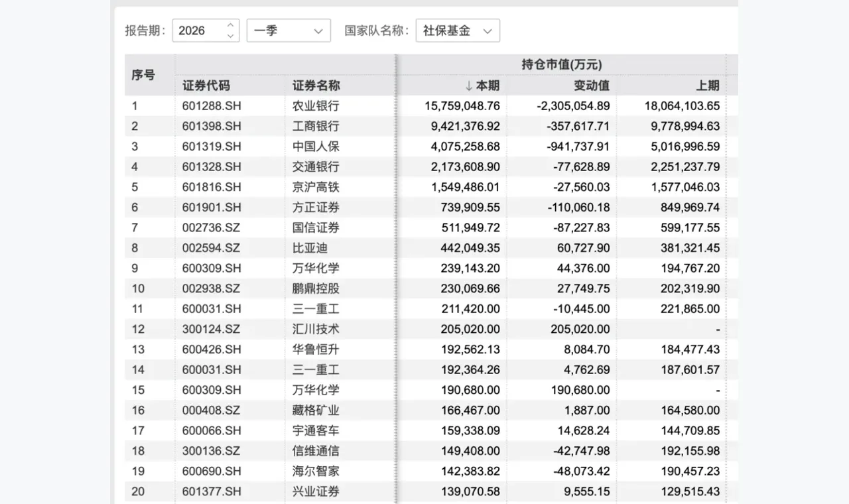Select the 藏格矿业 name cell
849x504 pixels.
[316, 410]
